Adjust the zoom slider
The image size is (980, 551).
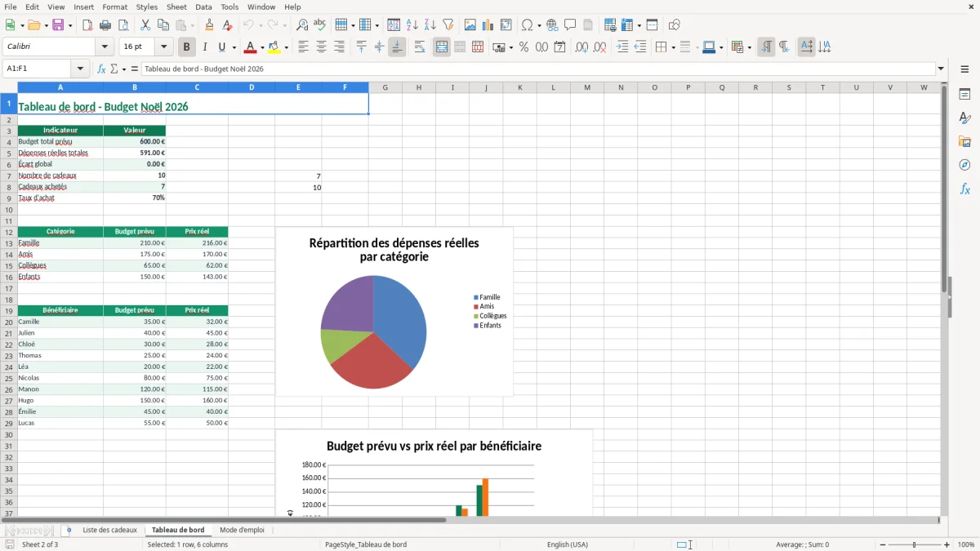point(915,544)
